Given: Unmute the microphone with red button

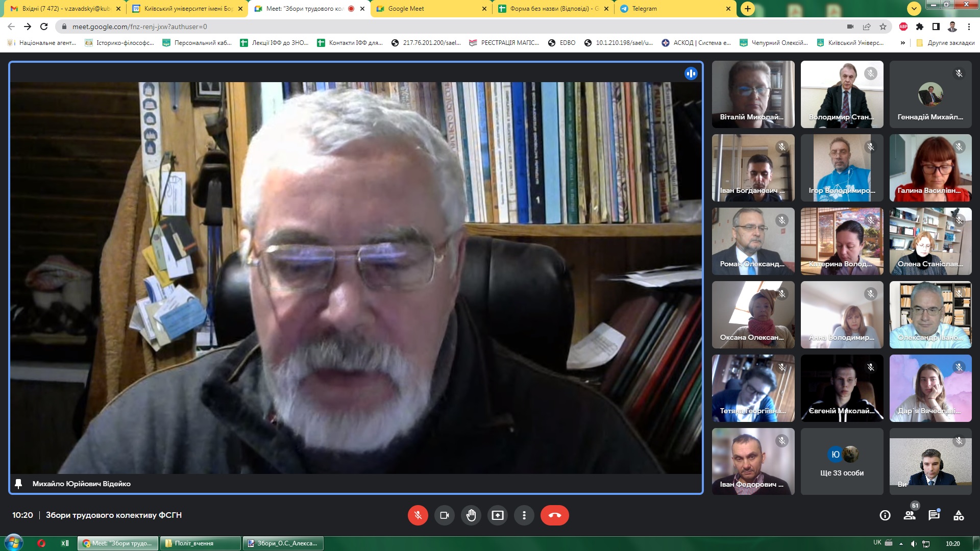Looking at the screenshot, I should pyautogui.click(x=418, y=515).
